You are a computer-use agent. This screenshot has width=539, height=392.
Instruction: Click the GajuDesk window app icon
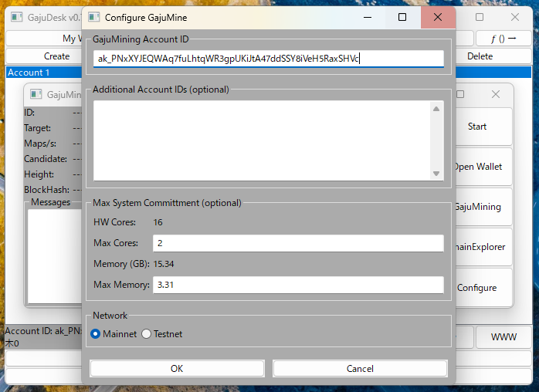coord(16,17)
